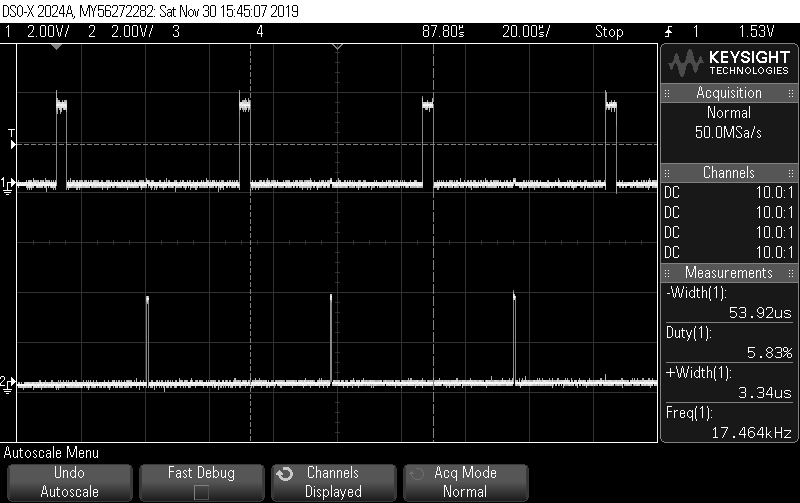Open the Channels panel header
The width and height of the screenshot is (800, 503).
pyautogui.click(x=729, y=172)
